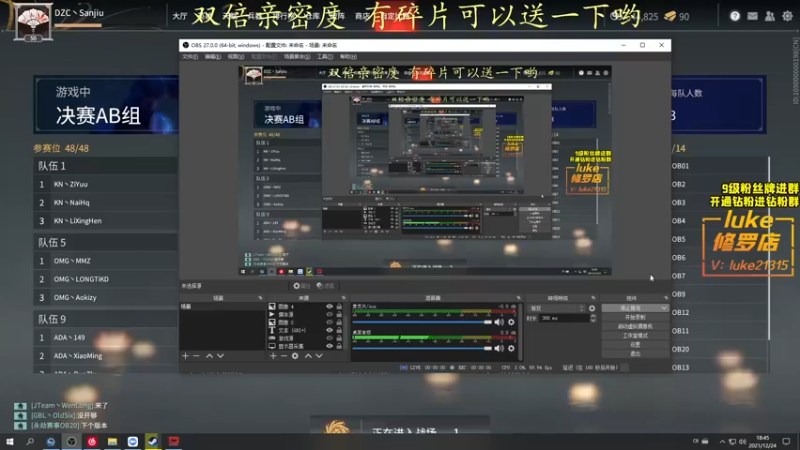Adjust transition duration stepper arrows
The width and height of the screenshot is (800, 450).
593,318
